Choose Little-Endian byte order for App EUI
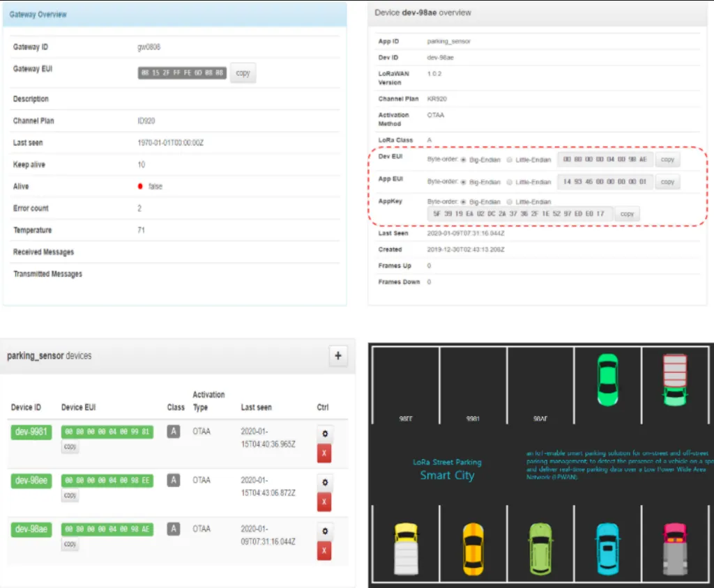This screenshot has height=588, width=714. (510, 182)
